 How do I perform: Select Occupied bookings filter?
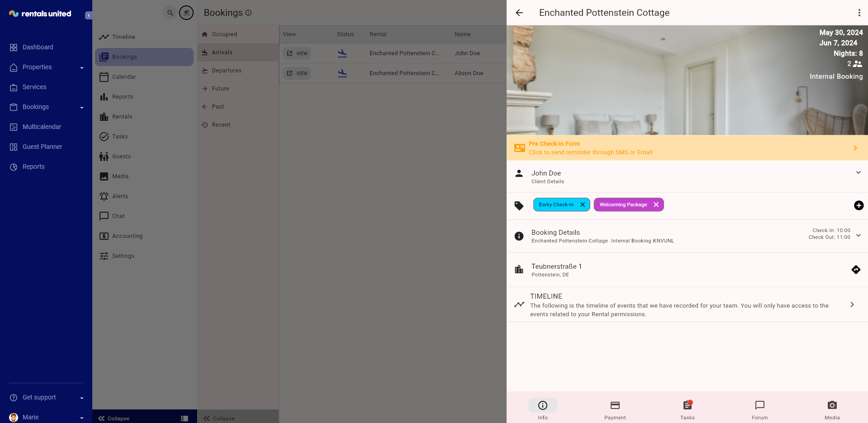[x=238, y=34]
